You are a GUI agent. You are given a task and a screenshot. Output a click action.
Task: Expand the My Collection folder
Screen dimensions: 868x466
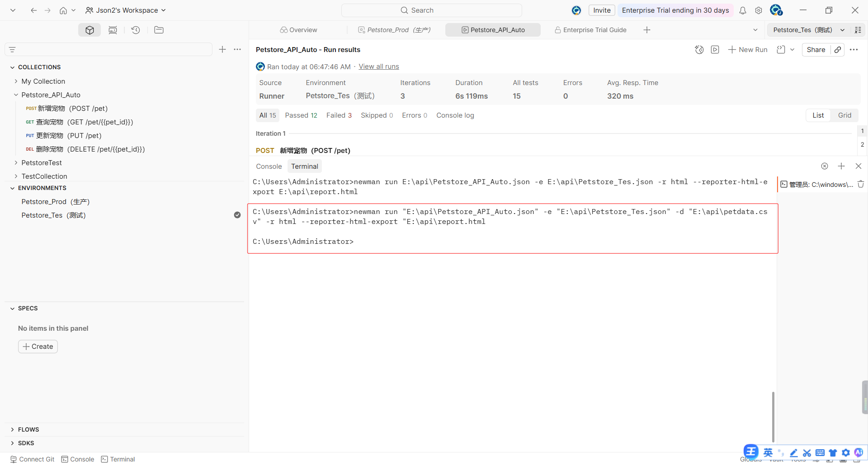pos(16,81)
